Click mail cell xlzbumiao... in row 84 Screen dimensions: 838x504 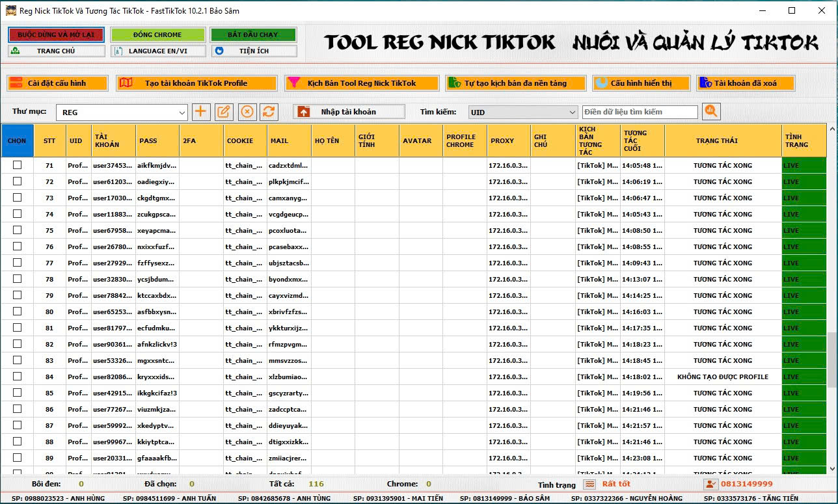pos(289,377)
